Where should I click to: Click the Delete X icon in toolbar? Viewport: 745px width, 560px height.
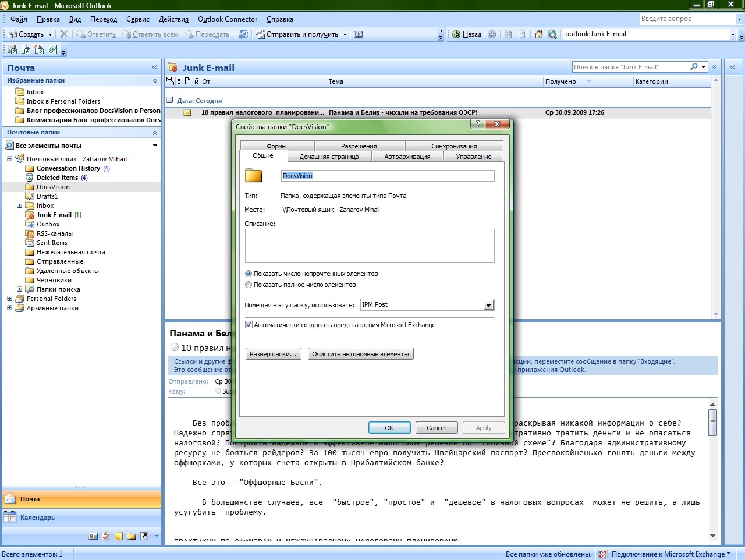point(64,34)
